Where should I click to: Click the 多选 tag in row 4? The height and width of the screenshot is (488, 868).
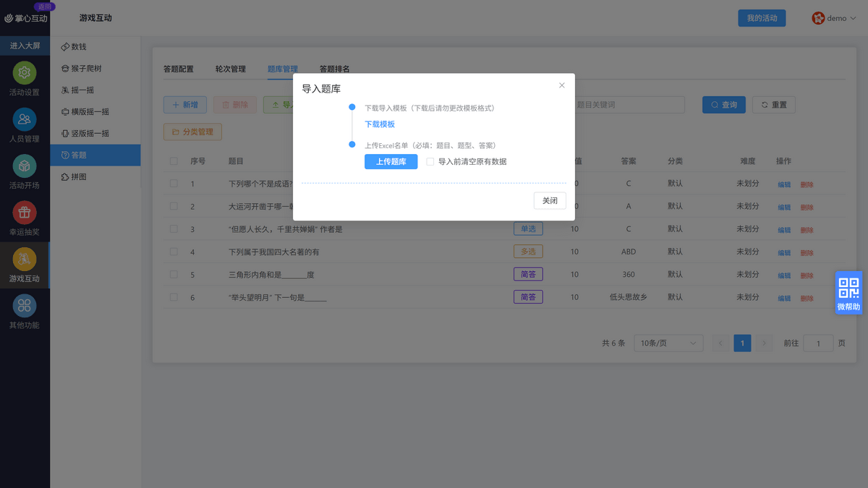(x=528, y=252)
